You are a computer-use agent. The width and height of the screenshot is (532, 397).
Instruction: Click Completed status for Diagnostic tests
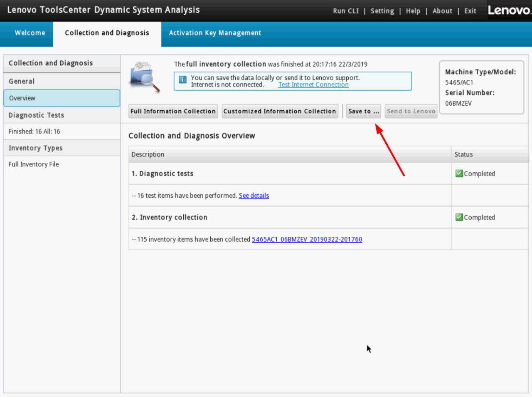tap(479, 174)
